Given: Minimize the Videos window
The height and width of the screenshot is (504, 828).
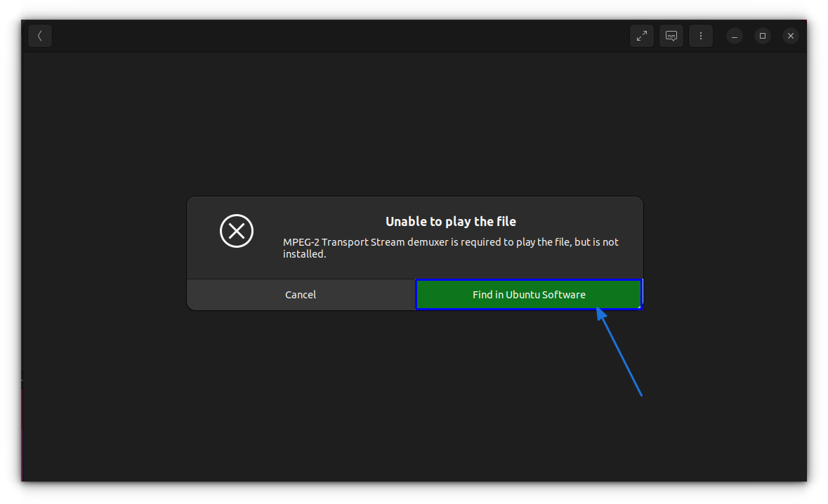Looking at the screenshot, I should tap(734, 35).
